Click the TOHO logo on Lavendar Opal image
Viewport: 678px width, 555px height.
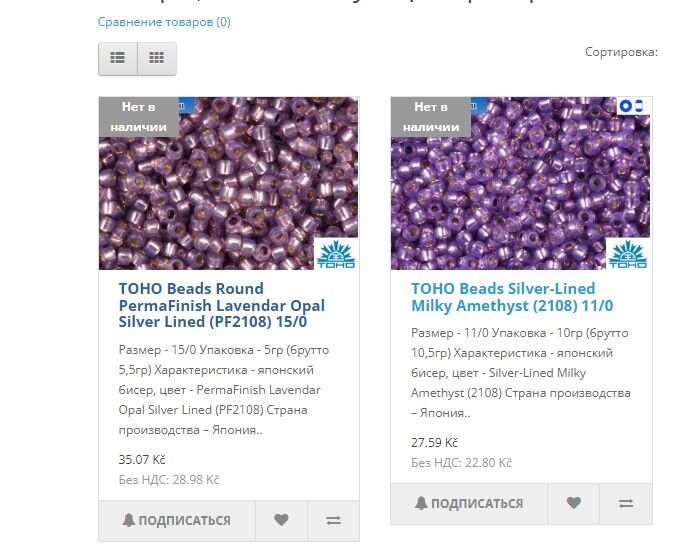336,254
